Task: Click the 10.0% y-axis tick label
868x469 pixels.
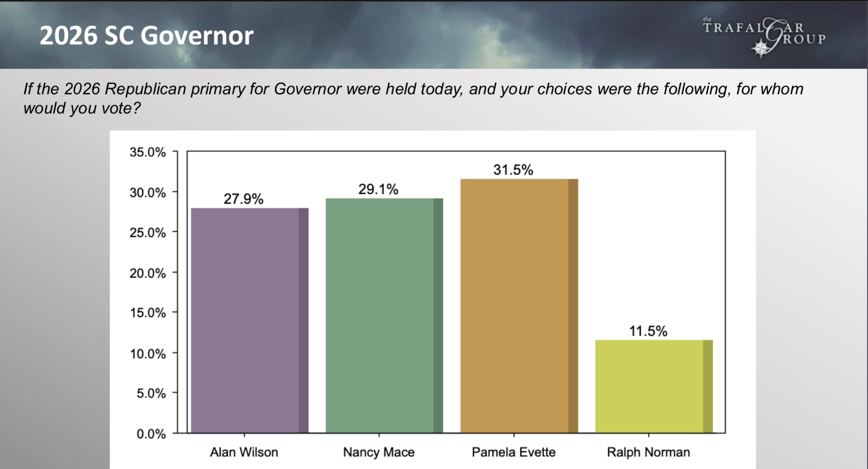Action: 147,354
